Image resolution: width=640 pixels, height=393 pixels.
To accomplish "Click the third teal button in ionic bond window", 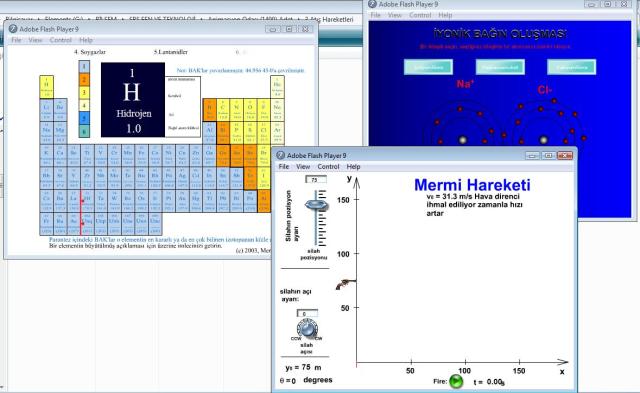I will point(571,67).
